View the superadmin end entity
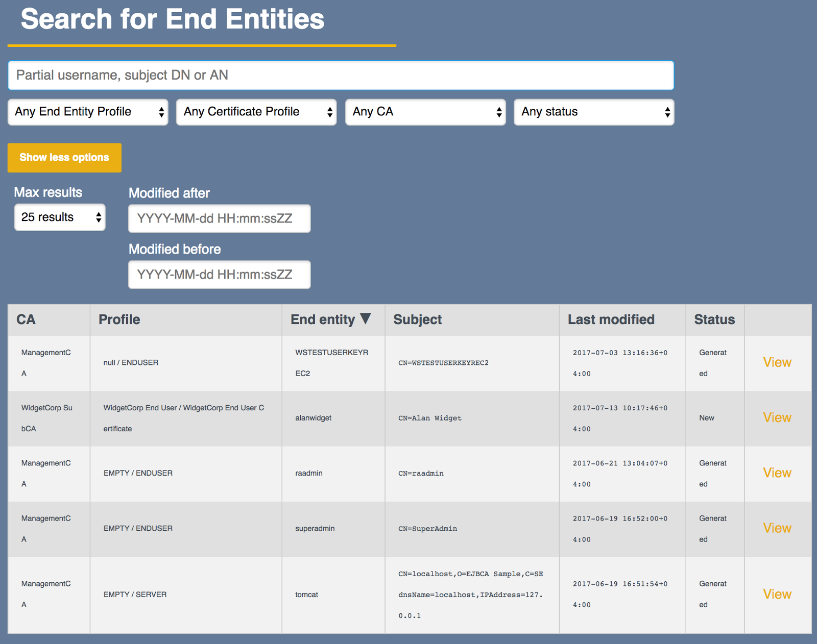 [777, 528]
